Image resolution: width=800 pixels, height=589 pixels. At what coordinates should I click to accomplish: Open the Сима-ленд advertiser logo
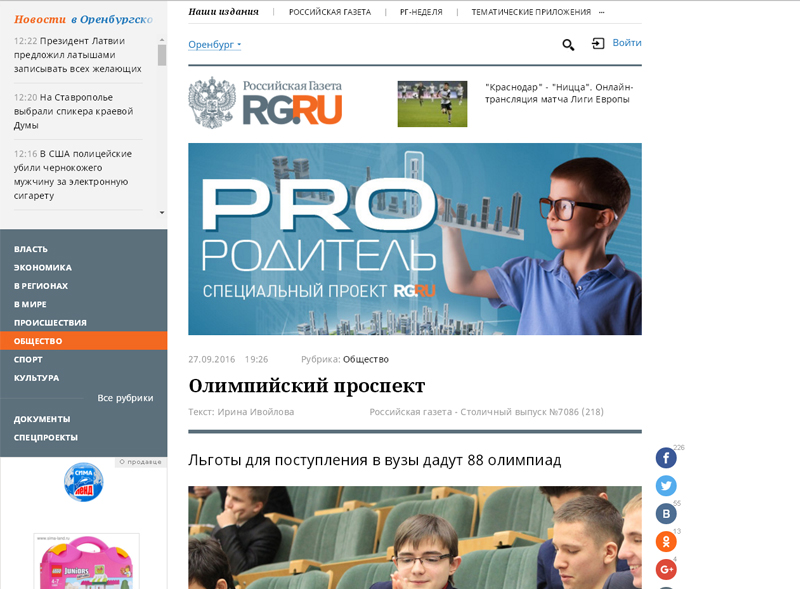pos(84,482)
